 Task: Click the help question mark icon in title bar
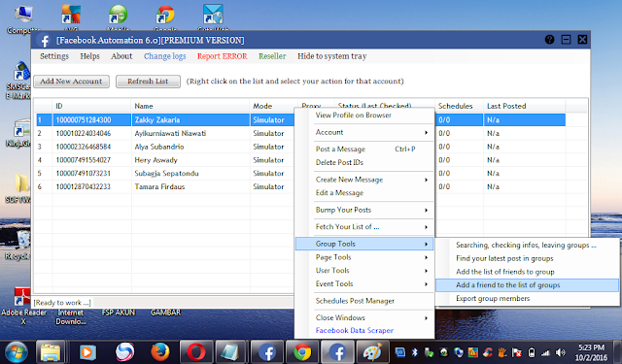coord(549,40)
